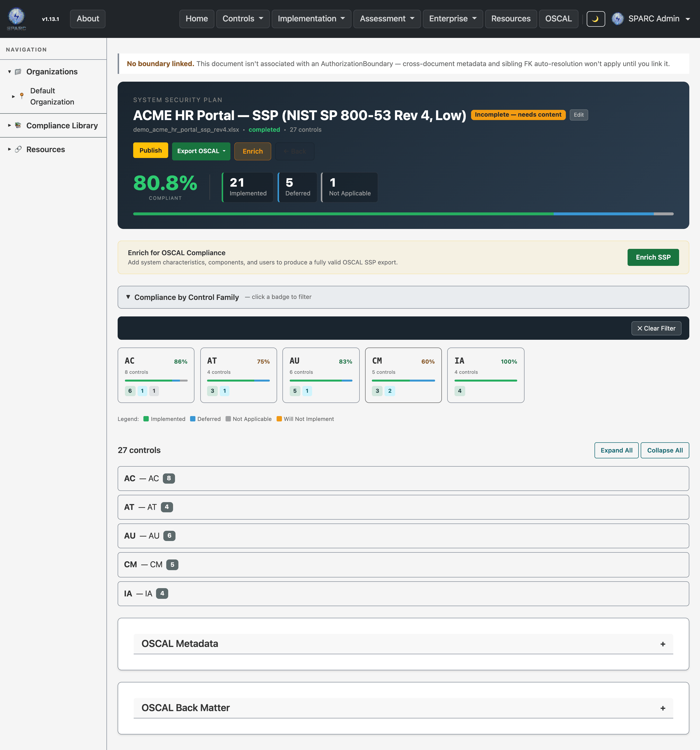Click the Resources link icon in sidebar
700x750 pixels.
(18, 149)
